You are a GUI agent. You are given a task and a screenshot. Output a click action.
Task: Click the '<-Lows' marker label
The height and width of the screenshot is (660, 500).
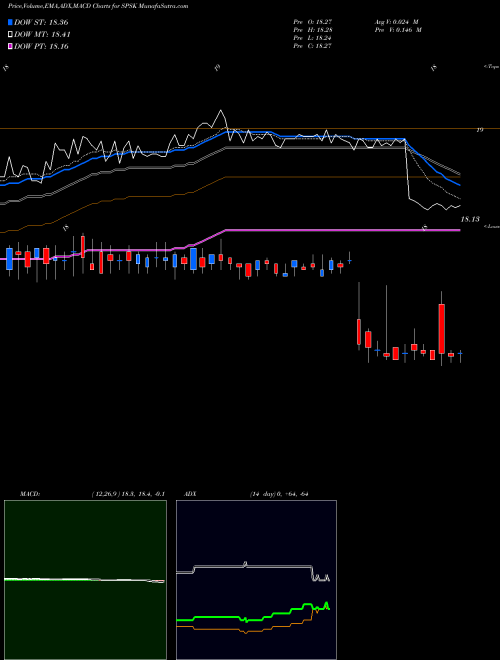(x=491, y=226)
